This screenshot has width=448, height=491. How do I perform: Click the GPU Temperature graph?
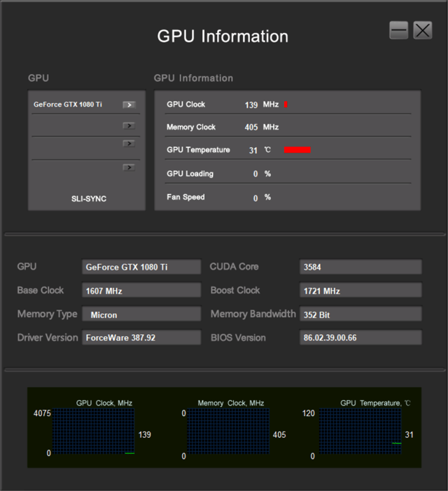(360, 431)
